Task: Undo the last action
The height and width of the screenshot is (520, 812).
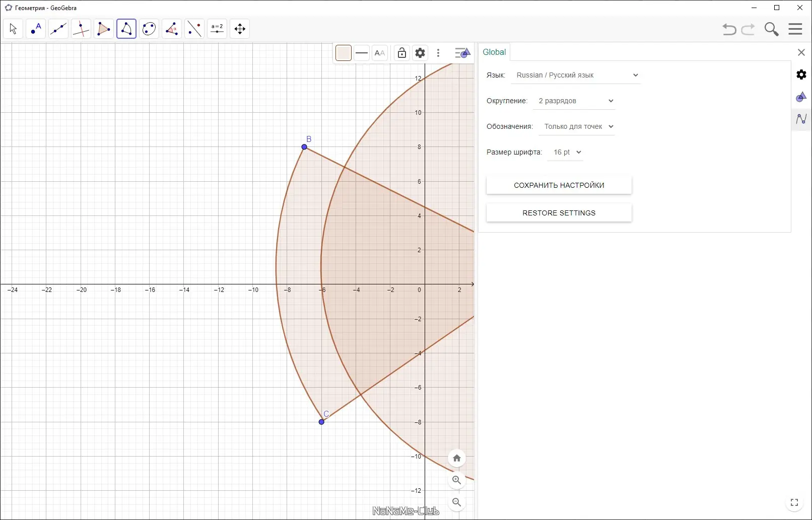Action: 729,29
